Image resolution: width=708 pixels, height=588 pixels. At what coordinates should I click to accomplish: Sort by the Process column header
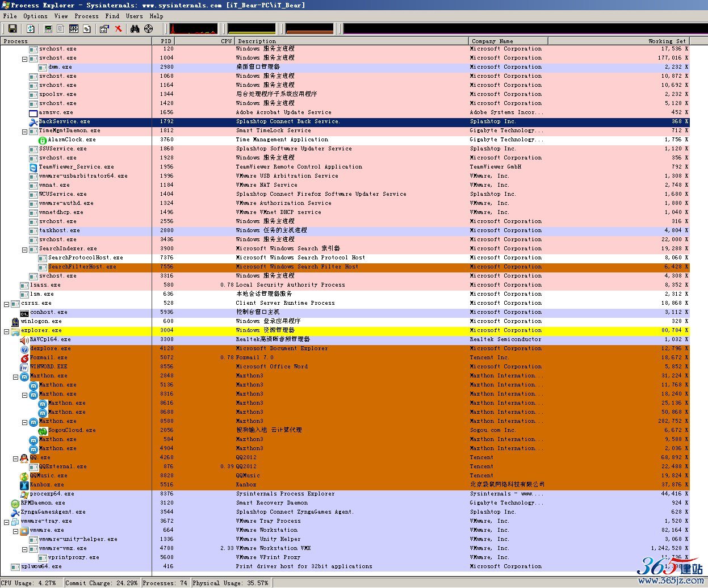click(x=76, y=41)
